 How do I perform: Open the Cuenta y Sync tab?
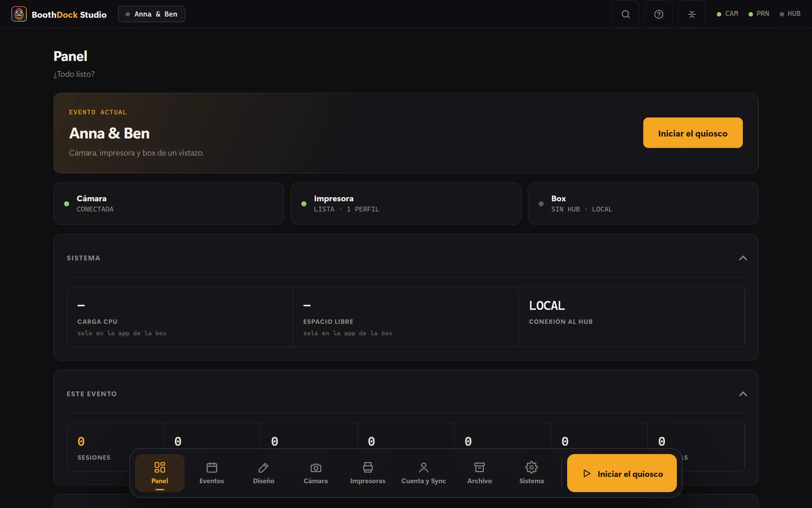(x=423, y=473)
